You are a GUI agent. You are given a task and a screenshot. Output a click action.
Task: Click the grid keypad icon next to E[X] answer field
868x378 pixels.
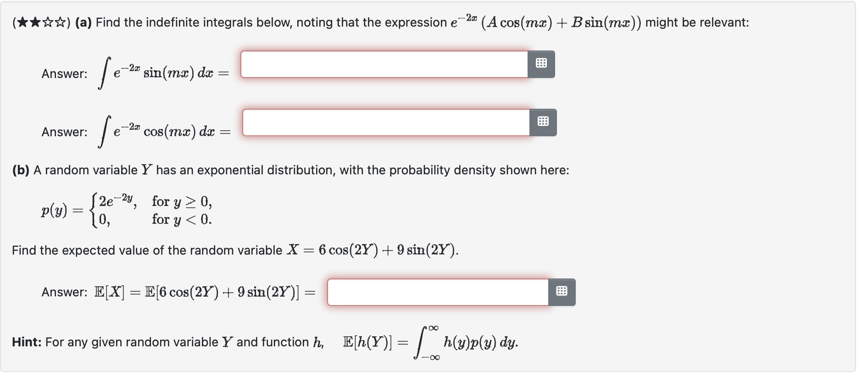coord(563,291)
